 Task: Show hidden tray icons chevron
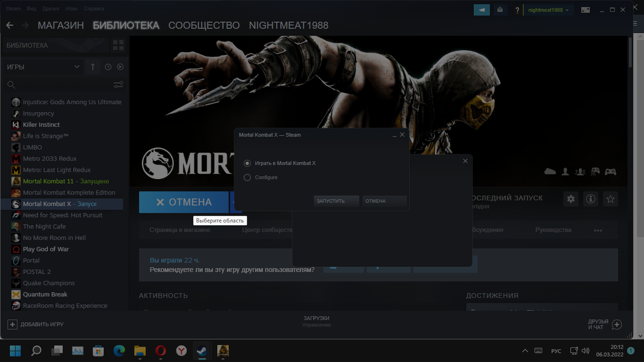click(x=525, y=351)
